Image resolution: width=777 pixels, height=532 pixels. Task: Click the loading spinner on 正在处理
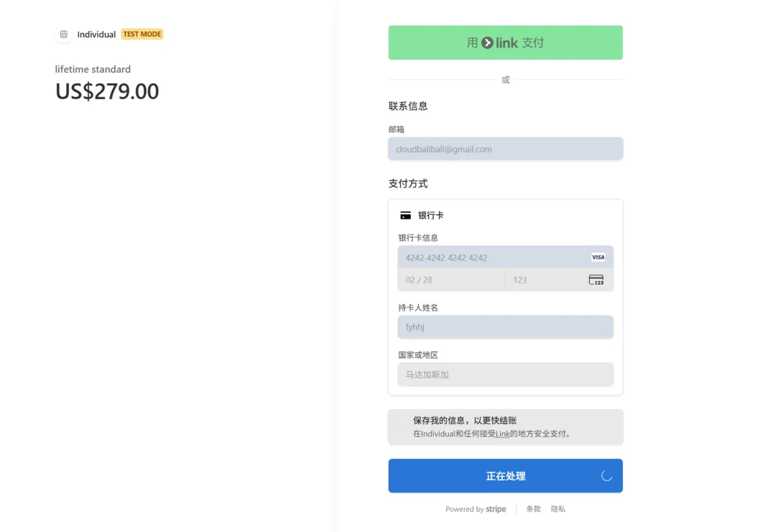click(x=606, y=476)
